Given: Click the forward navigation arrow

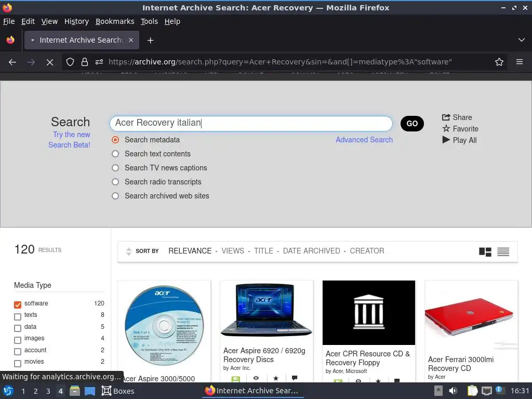Looking at the screenshot, I should pos(31,62).
